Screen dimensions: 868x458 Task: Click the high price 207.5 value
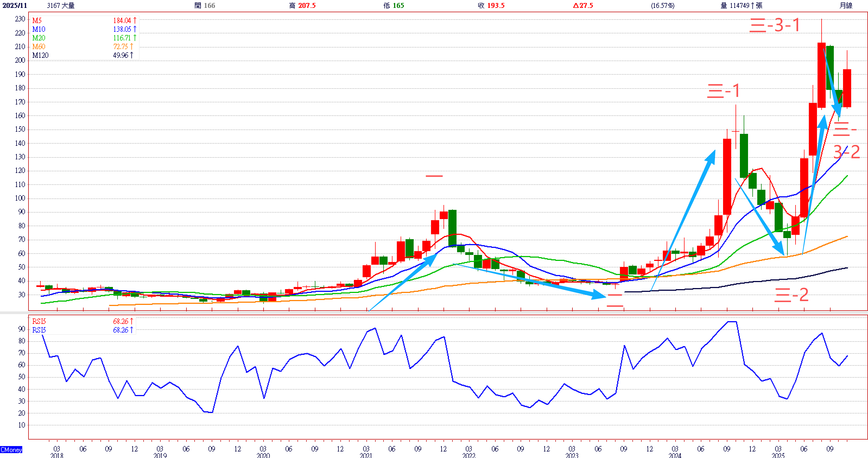coord(307,5)
